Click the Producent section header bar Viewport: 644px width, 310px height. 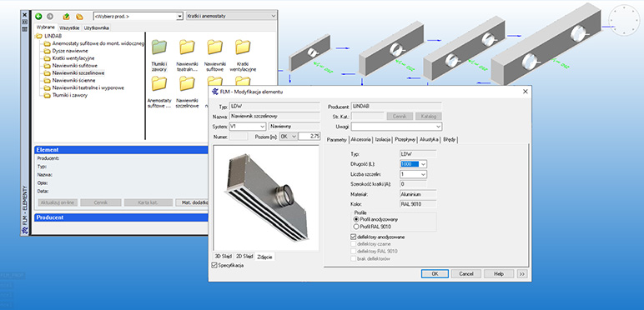(121, 217)
